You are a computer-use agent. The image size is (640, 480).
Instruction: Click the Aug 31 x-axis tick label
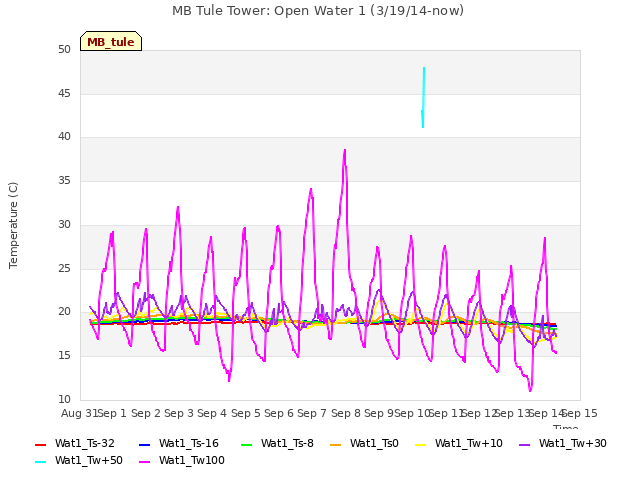point(80,413)
